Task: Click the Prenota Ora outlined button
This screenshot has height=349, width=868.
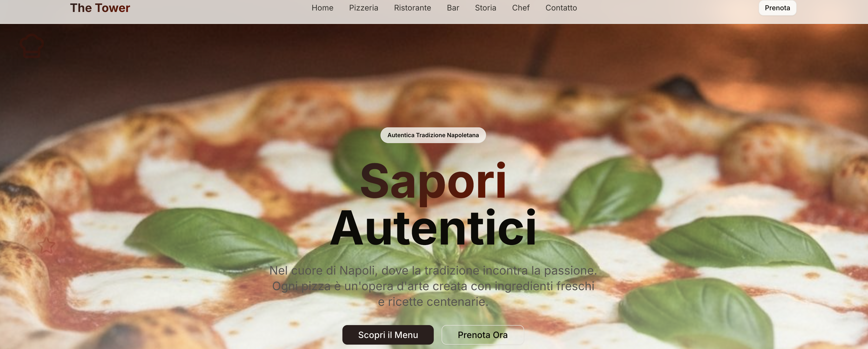Action: pos(483,335)
